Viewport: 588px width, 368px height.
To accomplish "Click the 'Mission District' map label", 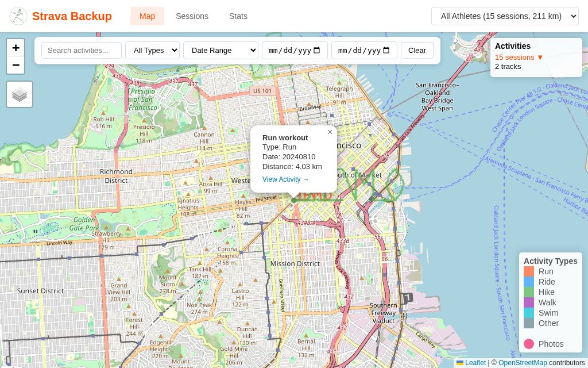I will [x=295, y=263].
